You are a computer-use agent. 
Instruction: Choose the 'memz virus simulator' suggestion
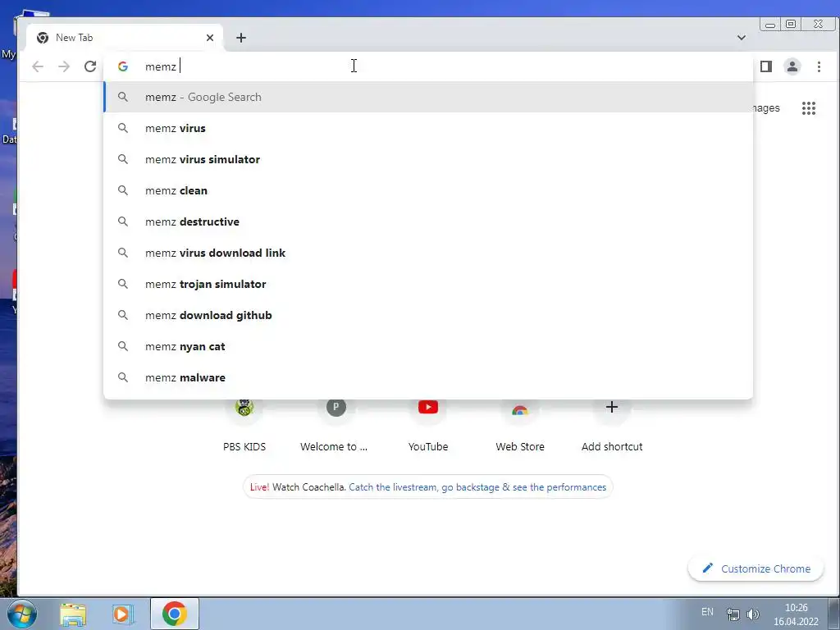coord(428,159)
